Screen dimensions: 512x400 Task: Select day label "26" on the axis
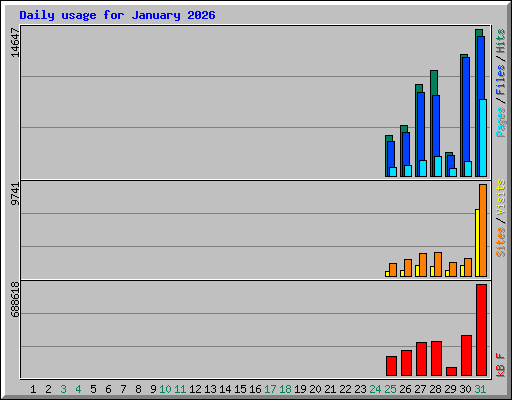point(405,389)
